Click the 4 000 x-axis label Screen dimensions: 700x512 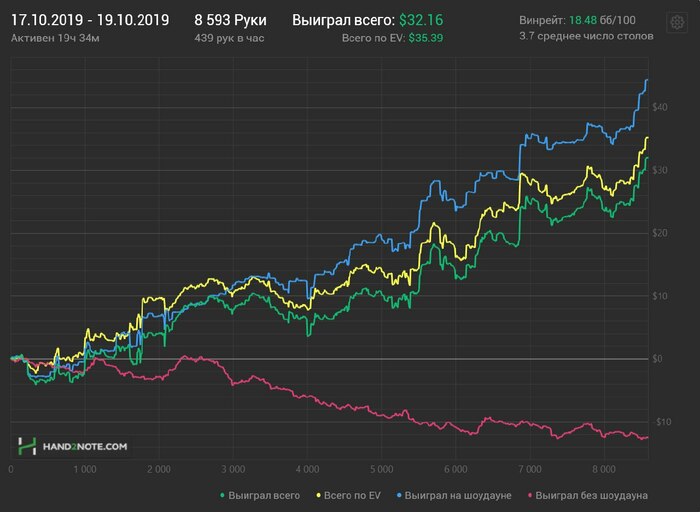coord(307,469)
